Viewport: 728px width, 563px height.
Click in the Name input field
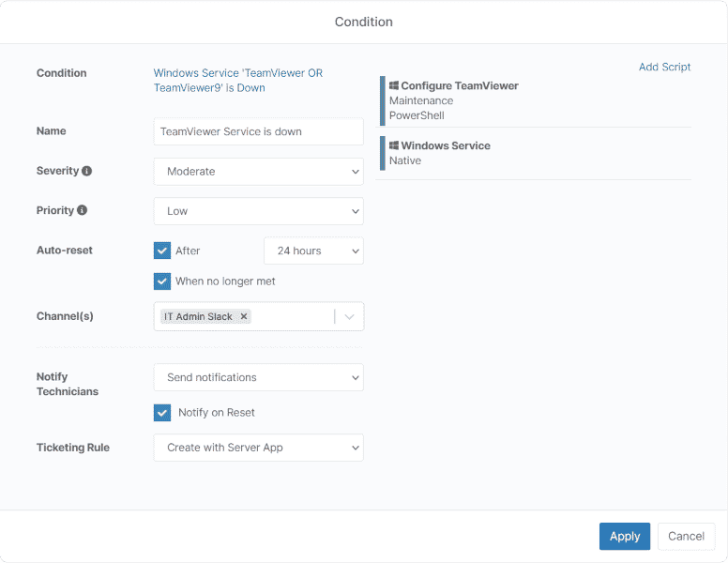tap(258, 132)
